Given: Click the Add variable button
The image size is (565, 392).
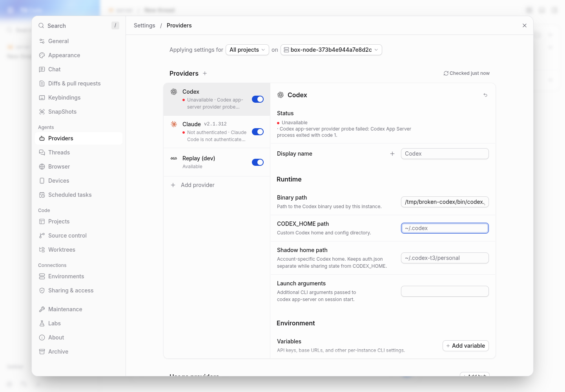Looking at the screenshot, I should coord(466,346).
